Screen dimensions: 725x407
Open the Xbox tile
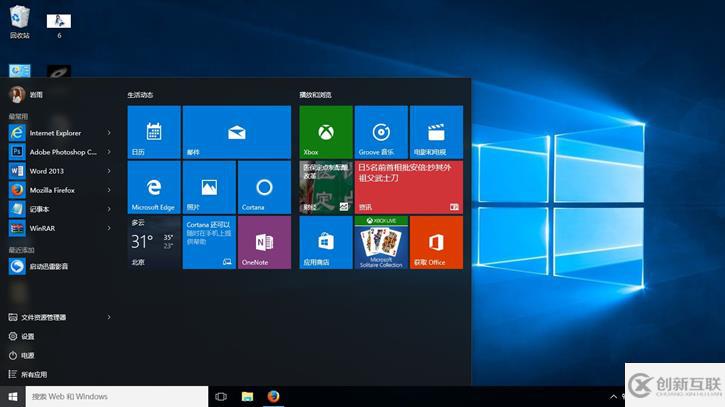point(326,132)
